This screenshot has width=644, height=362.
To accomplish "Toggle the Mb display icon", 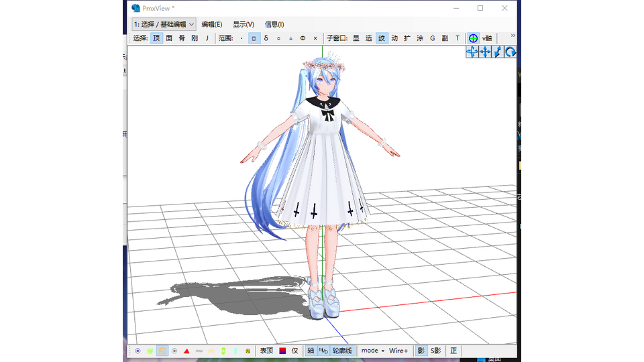I will 323,351.
